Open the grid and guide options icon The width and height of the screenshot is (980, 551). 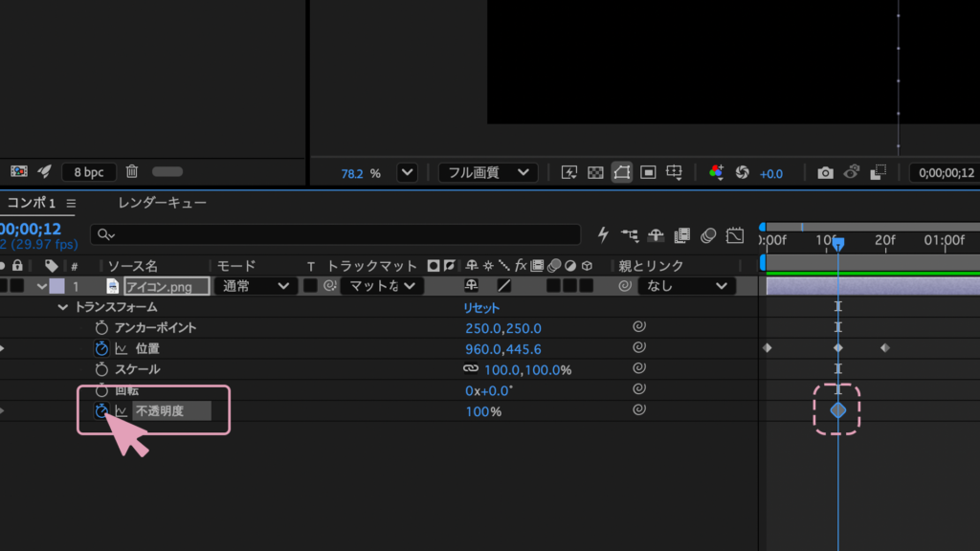pos(675,172)
